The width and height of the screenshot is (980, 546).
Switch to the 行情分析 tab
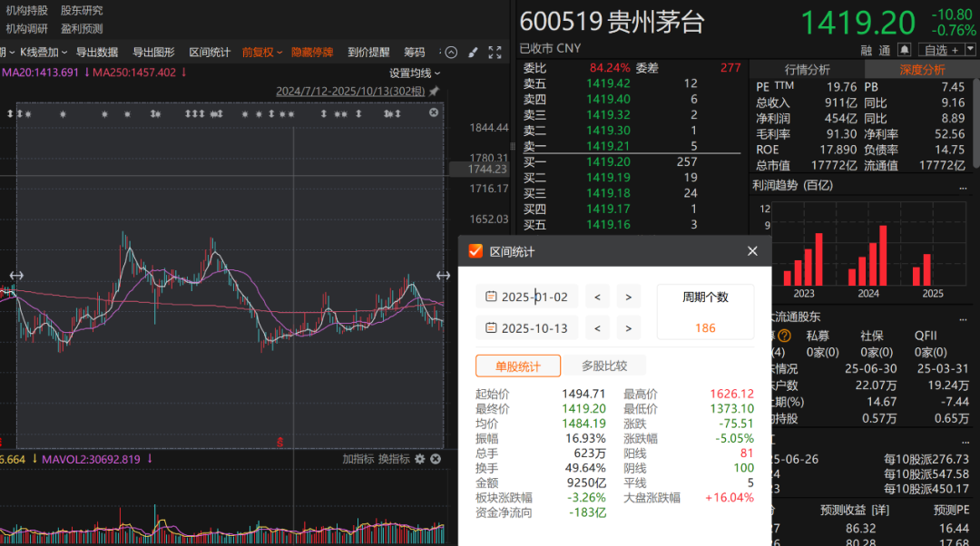pyautogui.click(x=807, y=70)
